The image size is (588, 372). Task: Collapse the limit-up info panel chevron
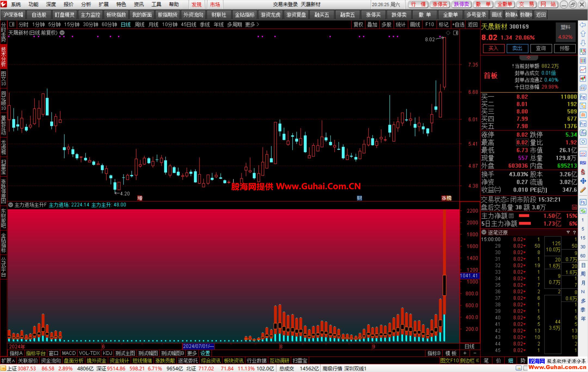[528, 58]
